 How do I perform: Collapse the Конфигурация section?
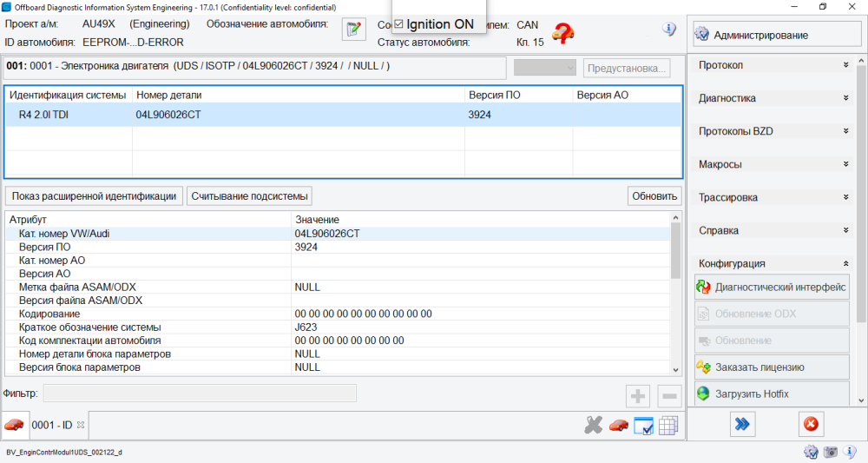845,263
